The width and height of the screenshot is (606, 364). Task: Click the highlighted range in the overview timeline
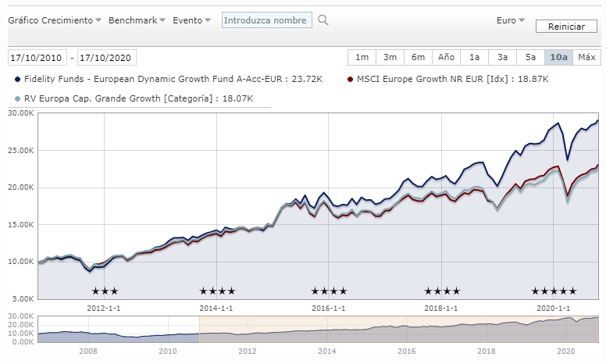pyautogui.click(x=398, y=329)
